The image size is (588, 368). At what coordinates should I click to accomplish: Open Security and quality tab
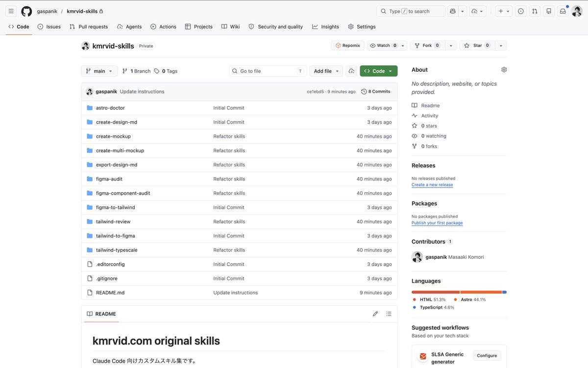coord(276,26)
